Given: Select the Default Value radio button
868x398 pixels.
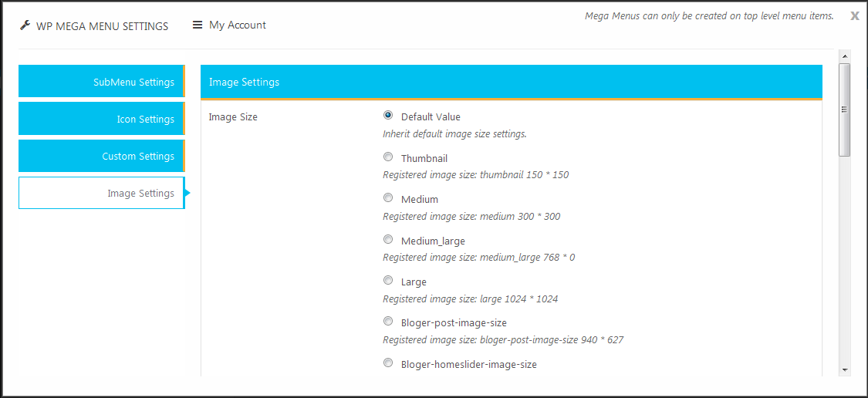Looking at the screenshot, I should (388, 116).
